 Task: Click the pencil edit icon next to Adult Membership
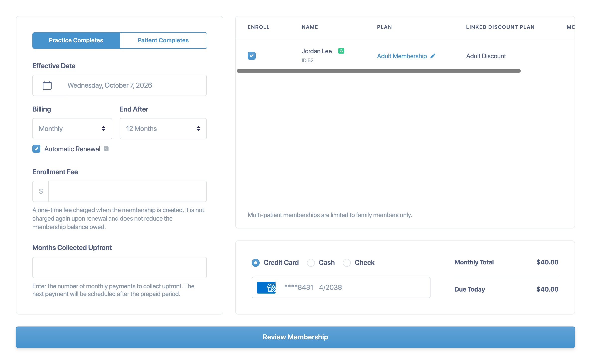pyautogui.click(x=433, y=56)
